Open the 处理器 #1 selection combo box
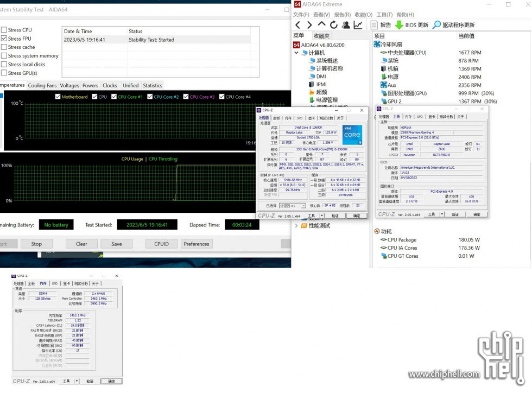The width and height of the screenshot is (532, 393). pyautogui.click(x=293, y=206)
